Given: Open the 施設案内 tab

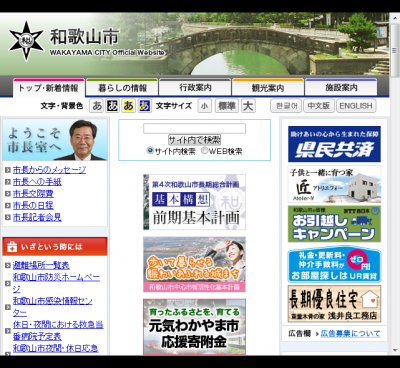Looking at the screenshot, I should click(x=341, y=88).
